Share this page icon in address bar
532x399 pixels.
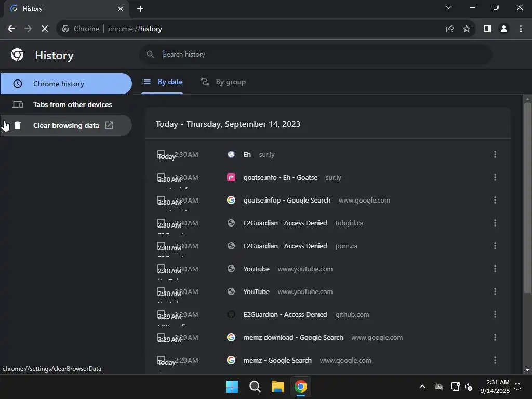tap(450, 29)
